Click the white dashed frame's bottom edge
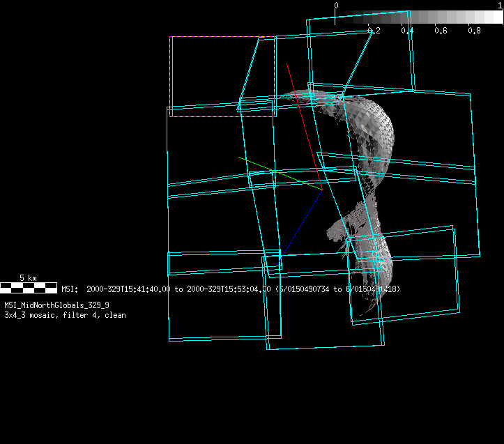 pos(222,116)
